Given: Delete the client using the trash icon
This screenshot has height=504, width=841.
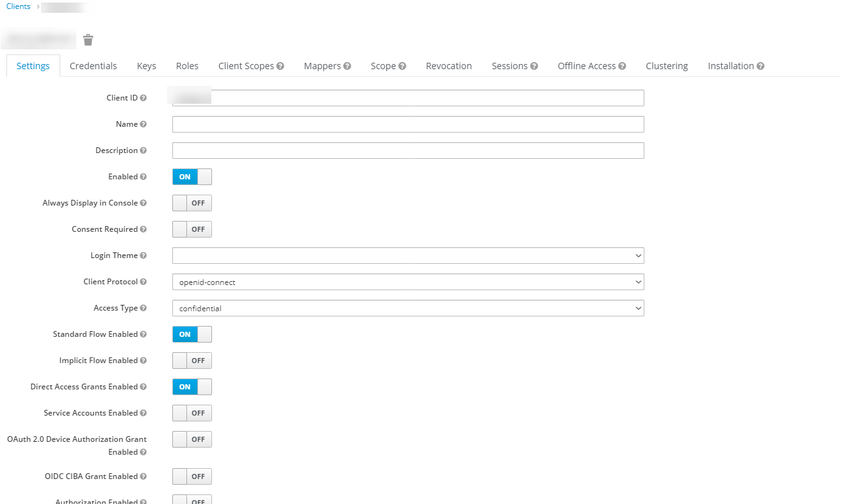Looking at the screenshot, I should pyautogui.click(x=88, y=40).
